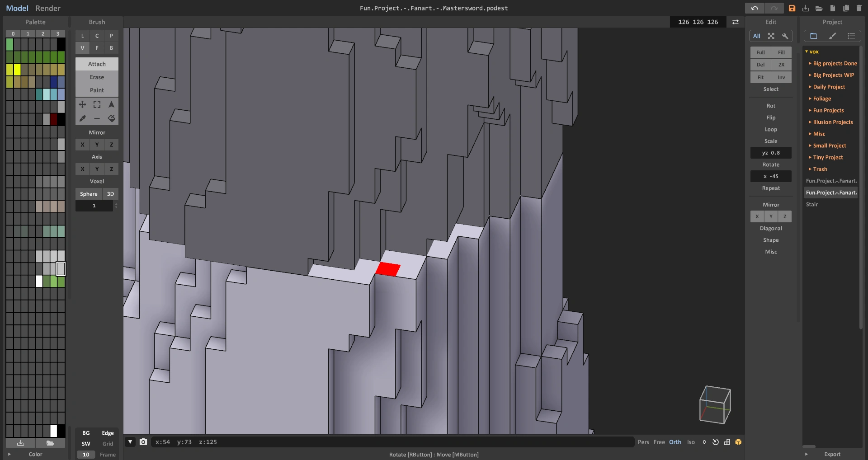Choose the Attach brush mode
868x460 pixels.
coord(97,64)
